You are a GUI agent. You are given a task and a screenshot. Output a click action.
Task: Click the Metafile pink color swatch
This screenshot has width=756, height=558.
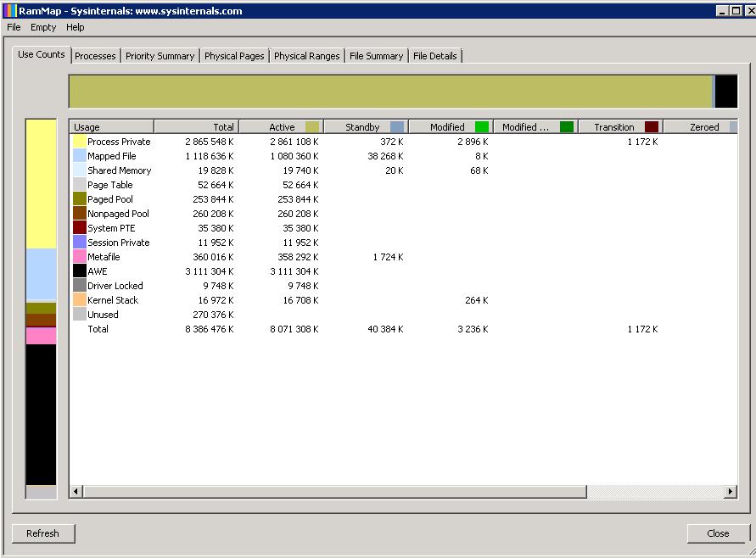[79, 257]
